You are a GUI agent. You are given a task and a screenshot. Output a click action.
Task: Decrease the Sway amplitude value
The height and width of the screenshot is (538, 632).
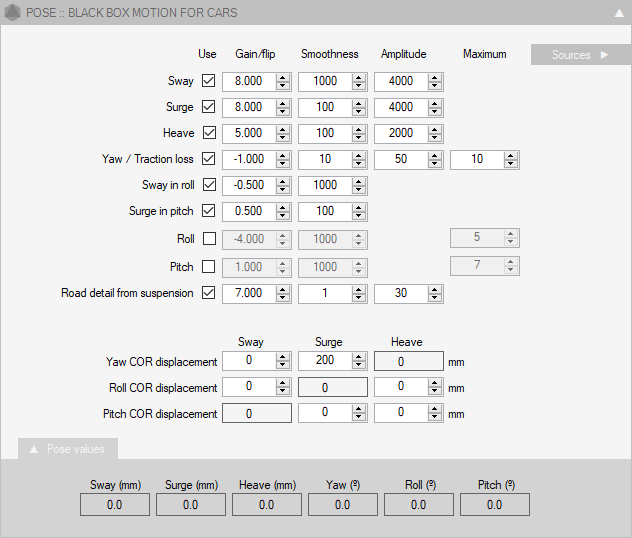434,85
